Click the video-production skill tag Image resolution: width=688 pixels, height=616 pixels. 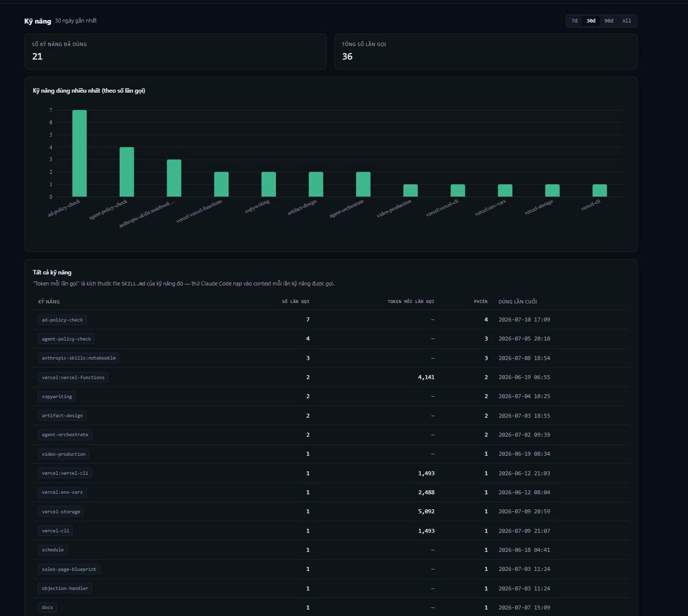click(64, 454)
